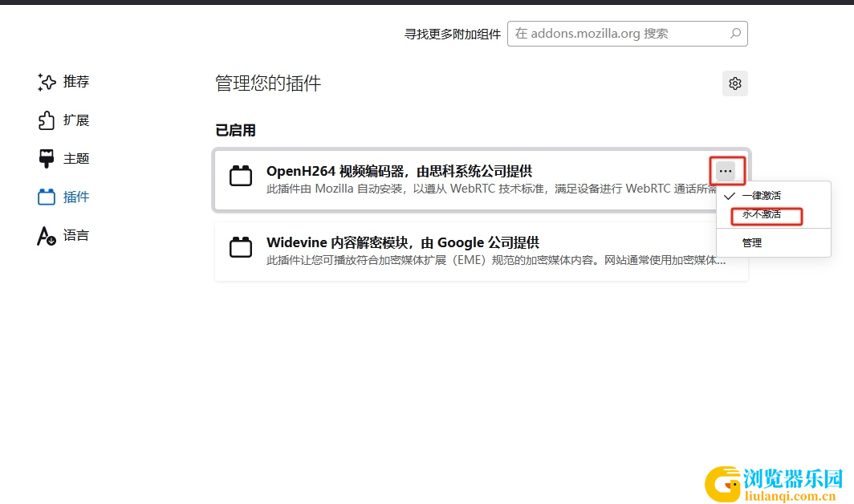854x504 pixels.
Task: Open the OpenH264 plugin's three-dot more options menu
Action: (x=726, y=171)
